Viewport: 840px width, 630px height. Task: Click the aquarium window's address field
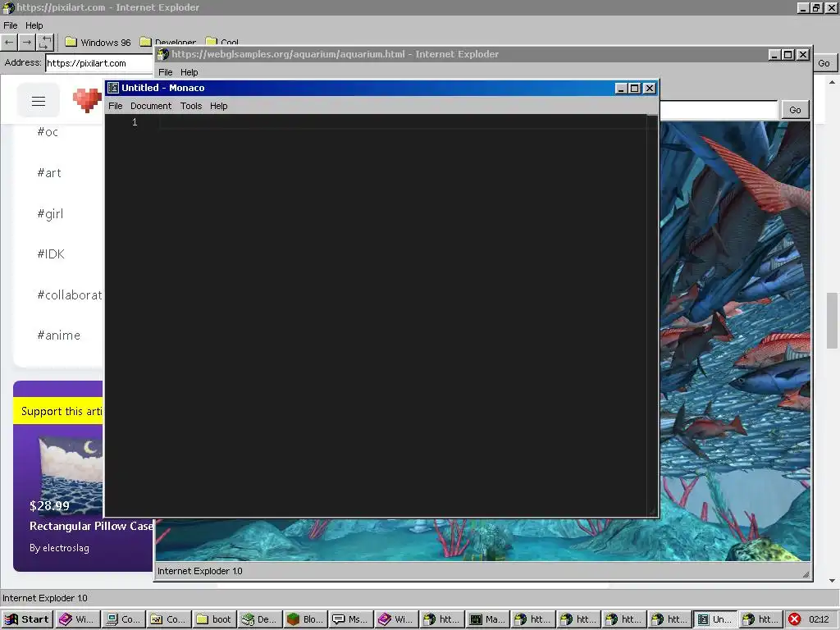click(718, 110)
